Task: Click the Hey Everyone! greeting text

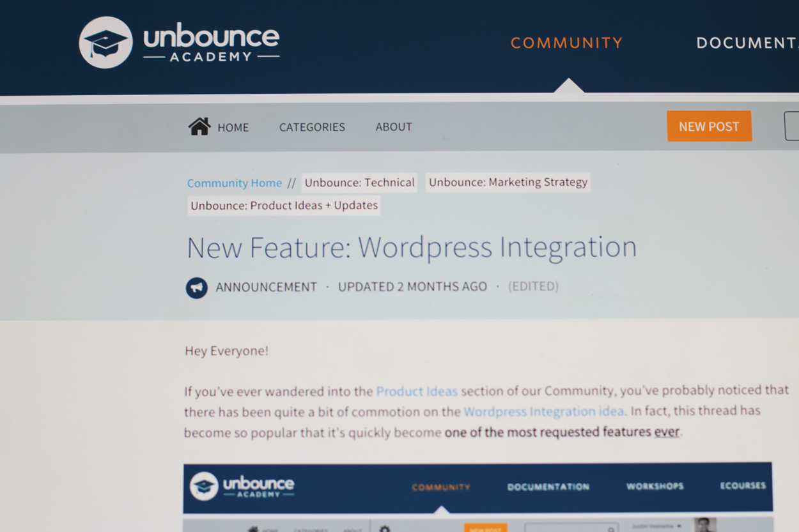Action: click(x=226, y=351)
